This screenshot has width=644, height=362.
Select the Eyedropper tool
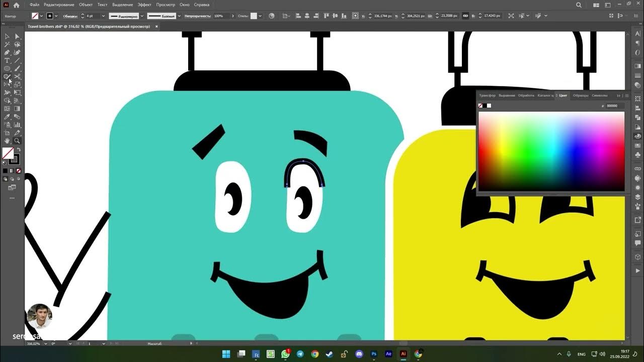[7, 117]
